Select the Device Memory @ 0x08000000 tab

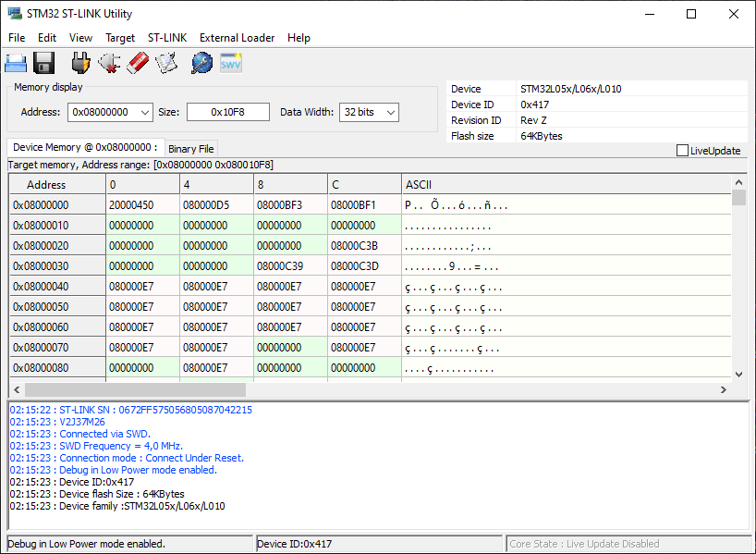click(x=85, y=148)
